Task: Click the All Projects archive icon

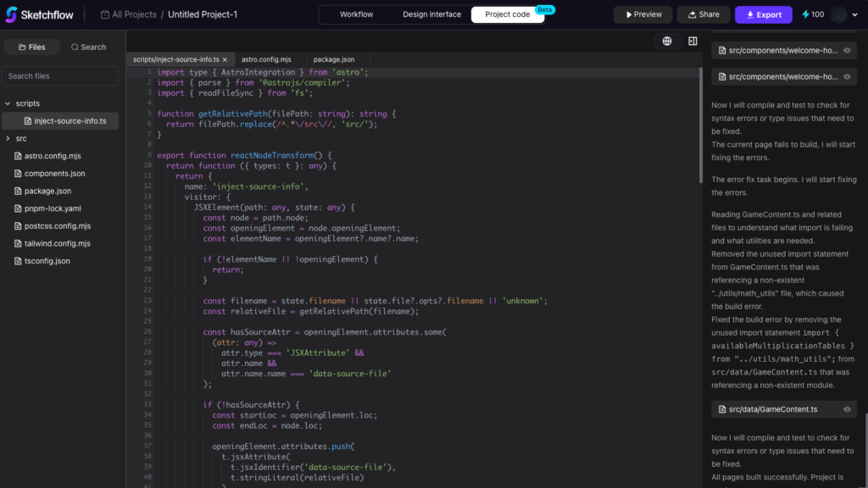Action: pos(104,14)
